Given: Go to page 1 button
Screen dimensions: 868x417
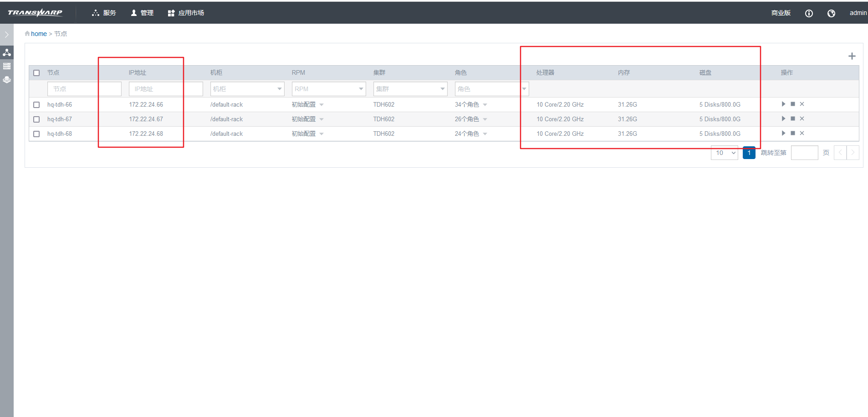Looking at the screenshot, I should pos(749,153).
